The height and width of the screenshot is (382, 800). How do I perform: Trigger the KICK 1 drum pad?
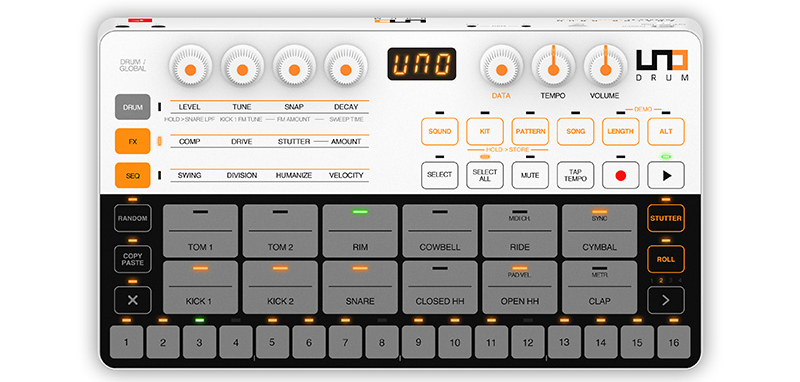pos(201,287)
